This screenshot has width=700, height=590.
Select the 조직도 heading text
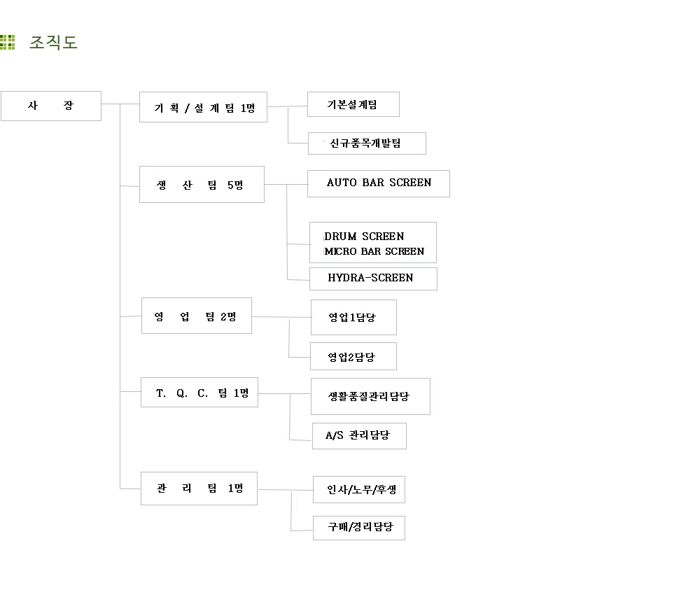tap(53, 43)
